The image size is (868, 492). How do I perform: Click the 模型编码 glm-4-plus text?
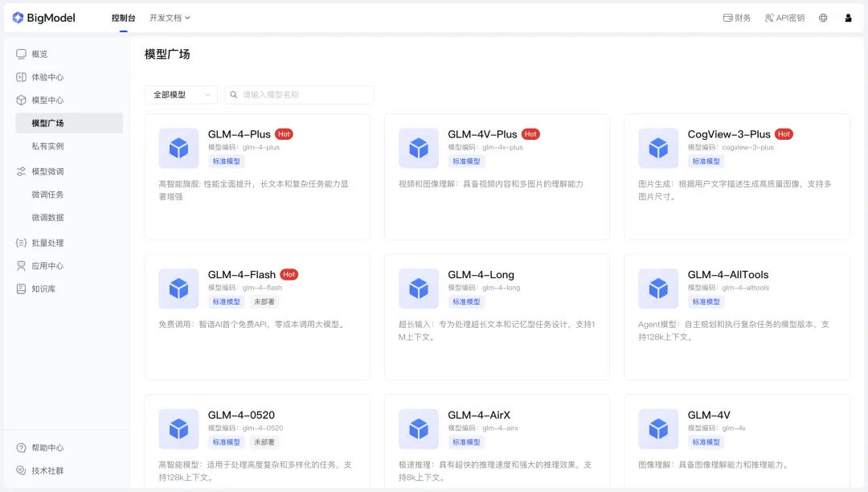[244, 147]
